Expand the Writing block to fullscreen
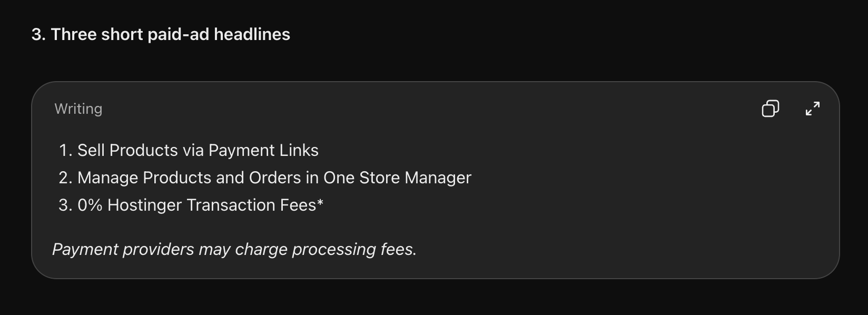The width and height of the screenshot is (868, 315). (813, 109)
